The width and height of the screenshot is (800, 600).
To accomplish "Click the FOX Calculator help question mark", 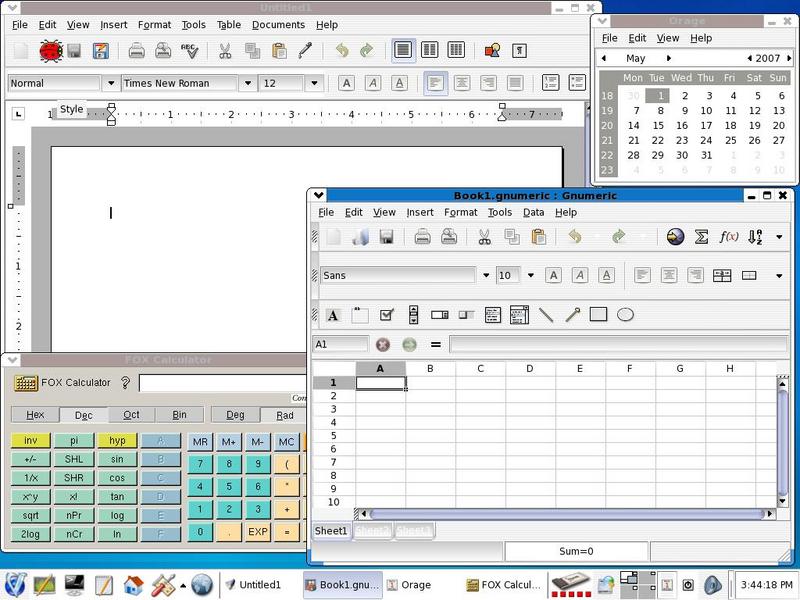I will pos(125,383).
